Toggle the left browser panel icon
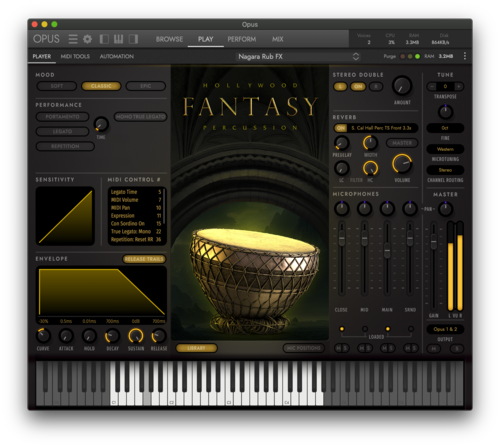 [104, 39]
